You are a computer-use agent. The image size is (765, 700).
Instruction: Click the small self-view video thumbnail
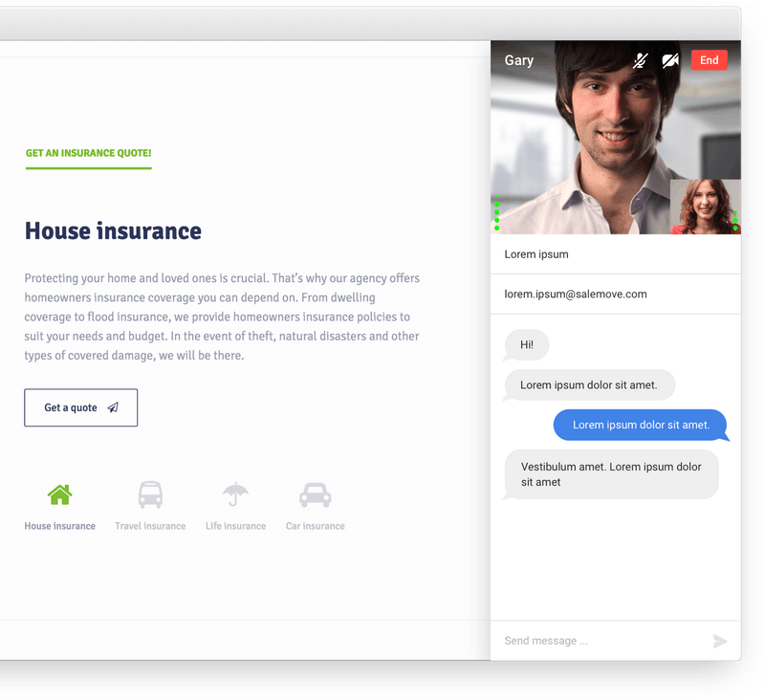click(705, 207)
